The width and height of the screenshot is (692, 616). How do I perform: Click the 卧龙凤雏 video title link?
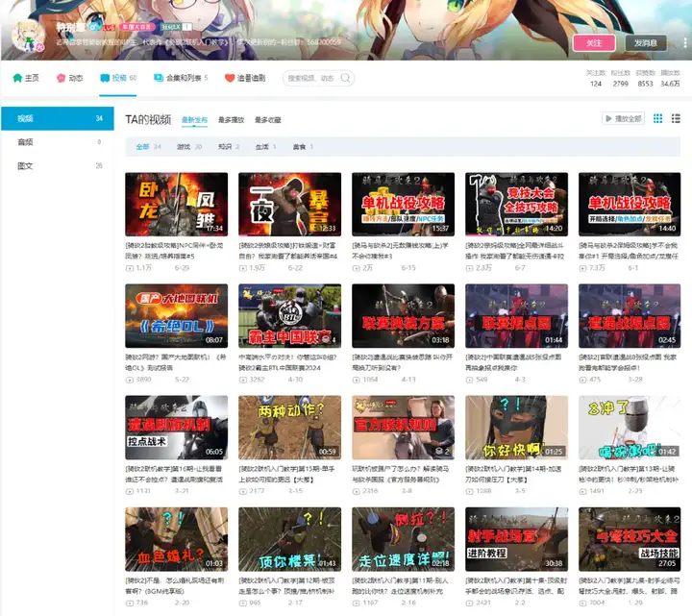coord(174,250)
